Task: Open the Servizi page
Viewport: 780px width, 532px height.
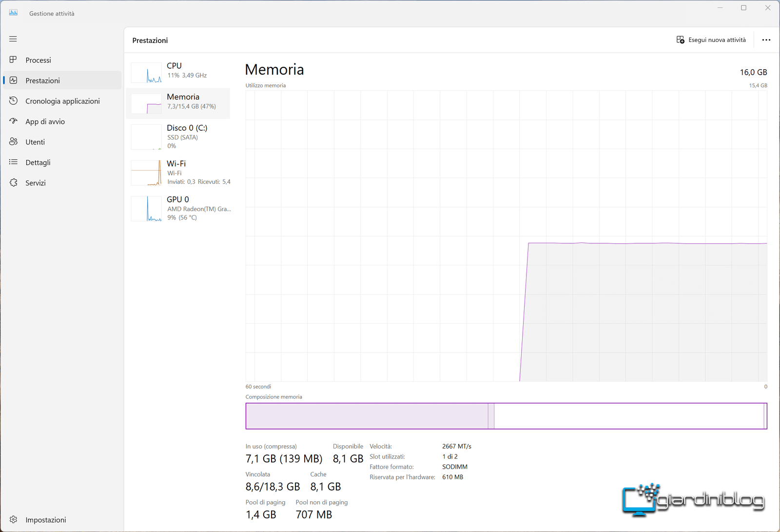Action: pyautogui.click(x=62, y=183)
